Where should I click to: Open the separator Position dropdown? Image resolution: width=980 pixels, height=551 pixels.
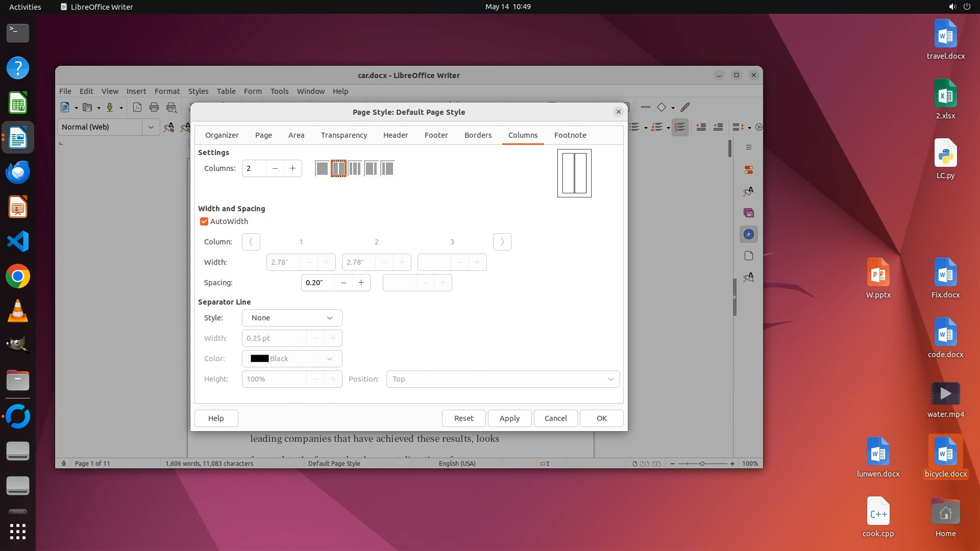[x=502, y=379]
